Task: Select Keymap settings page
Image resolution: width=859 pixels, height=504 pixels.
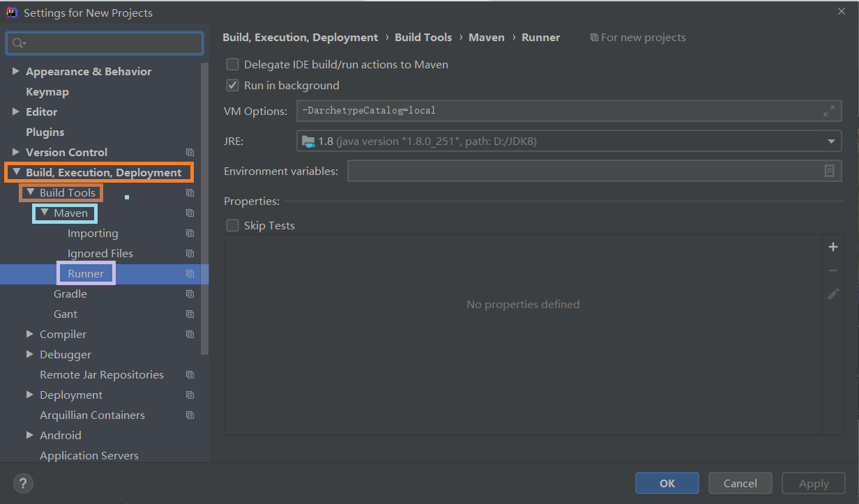Action: [x=47, y=91]
